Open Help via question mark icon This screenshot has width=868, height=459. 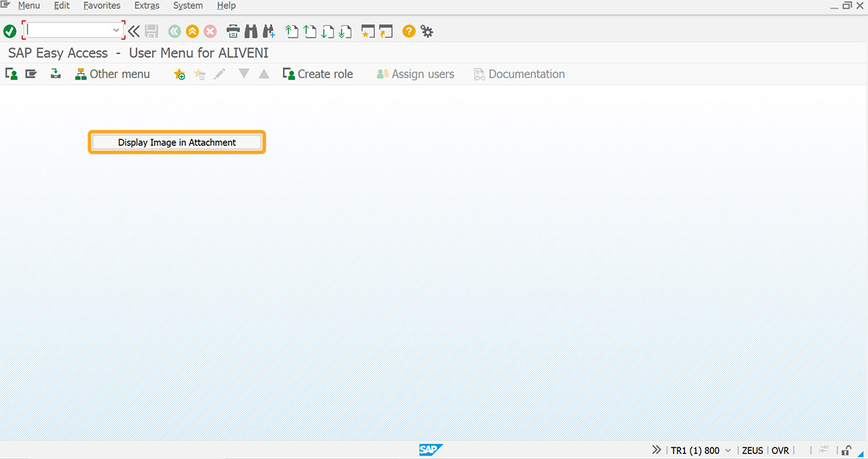click(x=409, y=31)
